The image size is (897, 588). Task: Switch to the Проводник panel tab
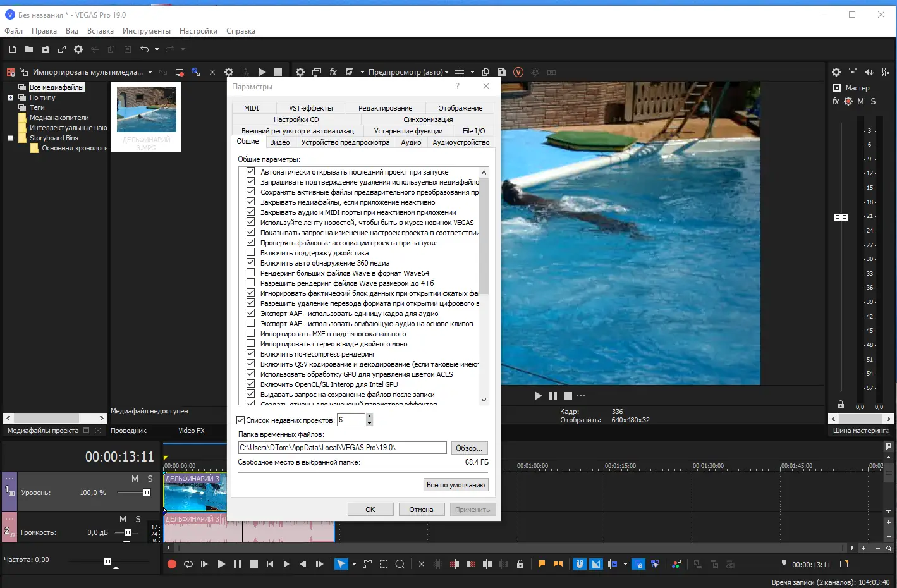pyautogui.click(x=128, y=431)
